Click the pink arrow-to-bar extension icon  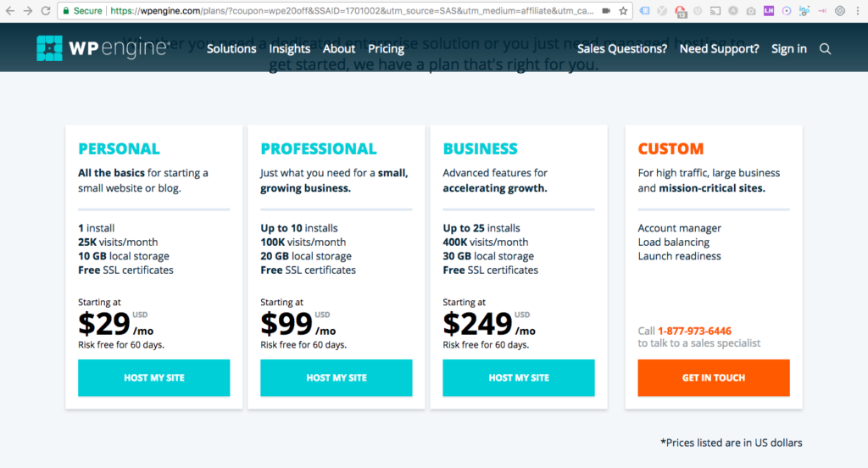[x=822, y=10]
